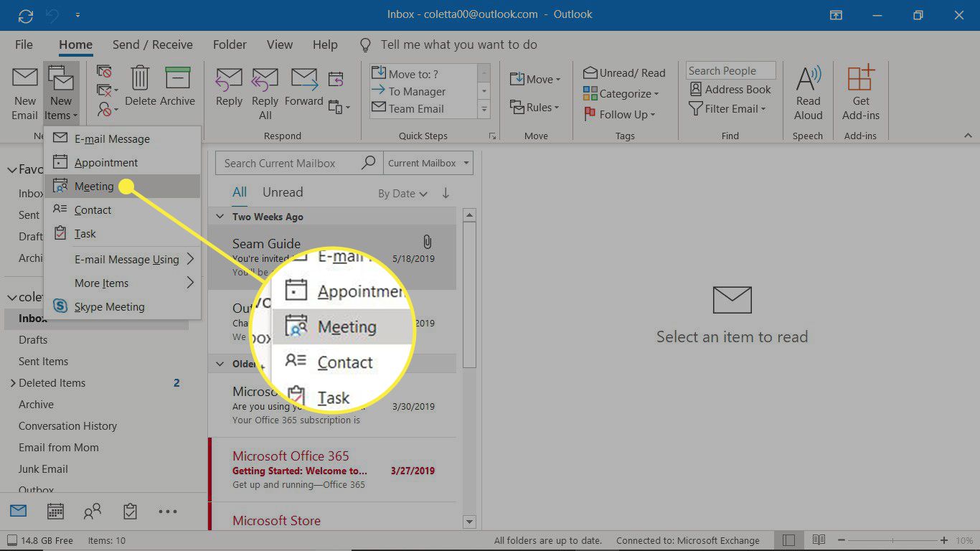Select Appointment from New Items menu
Image resolution: width=980 pixels, height=551 pixels.
click(x=122, y=162)
